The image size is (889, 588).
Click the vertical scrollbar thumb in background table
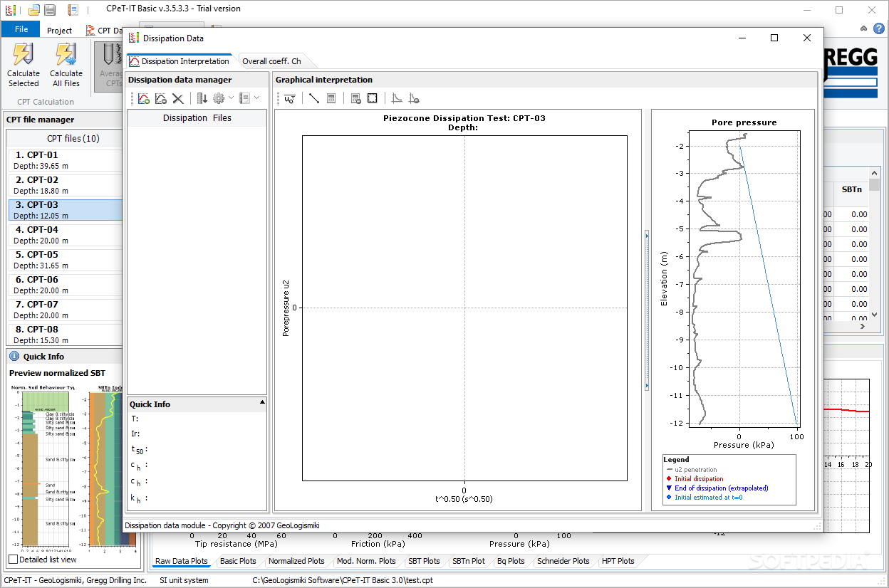tap(874, 185)
